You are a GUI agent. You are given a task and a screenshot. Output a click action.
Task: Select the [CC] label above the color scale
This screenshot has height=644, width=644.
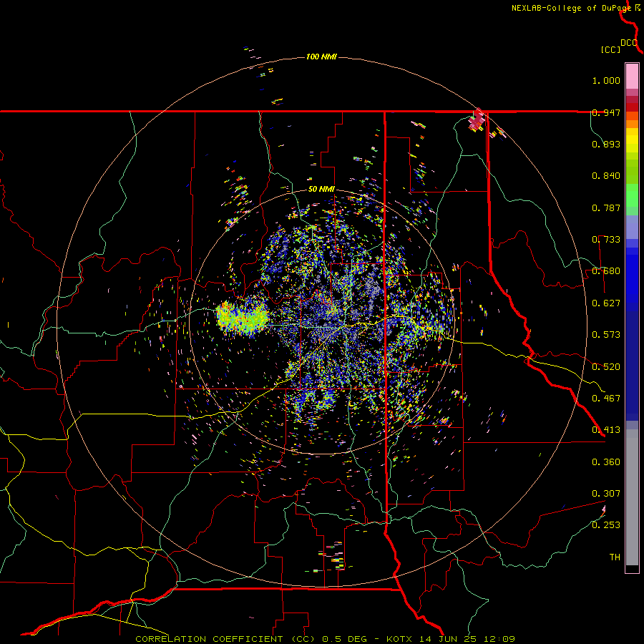(610, 49)
